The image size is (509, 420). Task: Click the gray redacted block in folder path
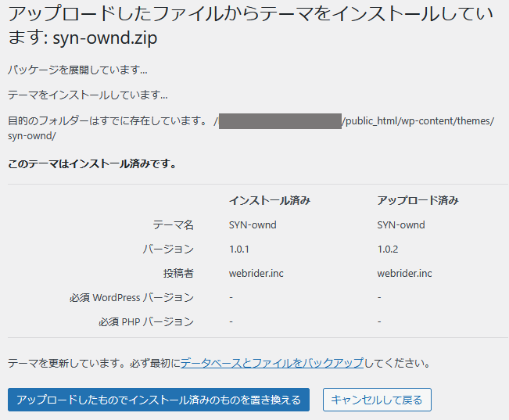280,121
